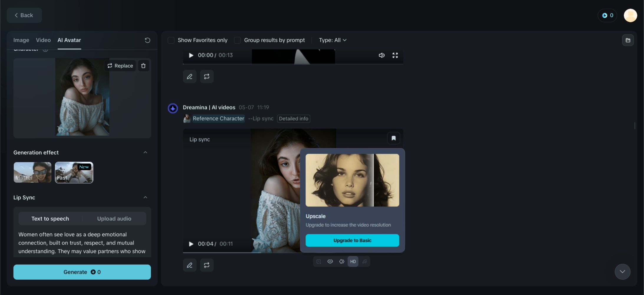The width and height of the screenshot is (644, 295).
Task: Click the 'Upscale' heading in the popup
Action: (316, 216)
